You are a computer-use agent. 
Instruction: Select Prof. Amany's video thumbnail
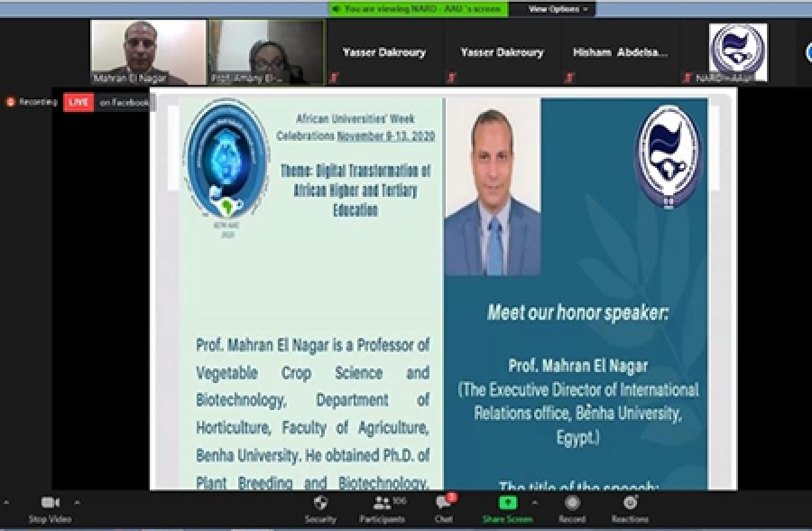point(267,52)
